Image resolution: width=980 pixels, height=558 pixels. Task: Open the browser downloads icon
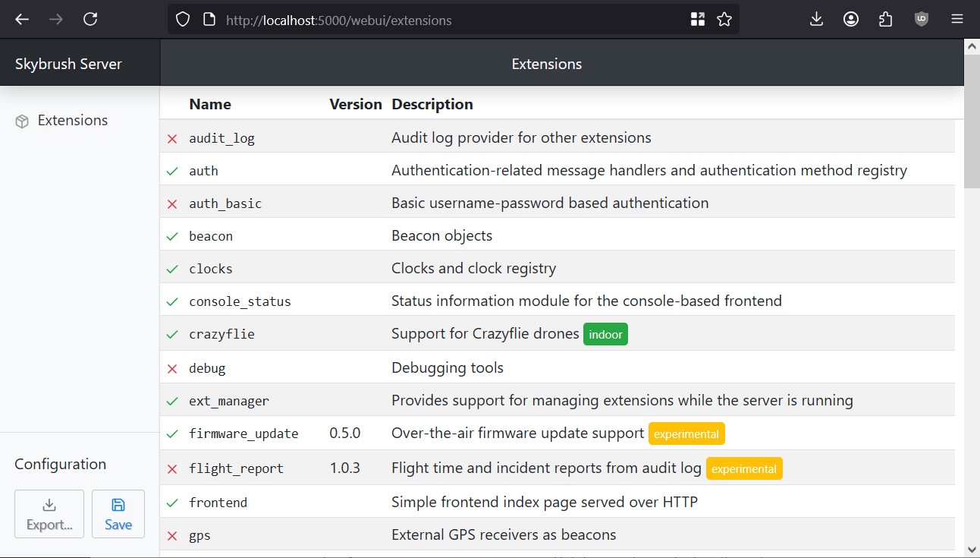[x=816, y=20]
